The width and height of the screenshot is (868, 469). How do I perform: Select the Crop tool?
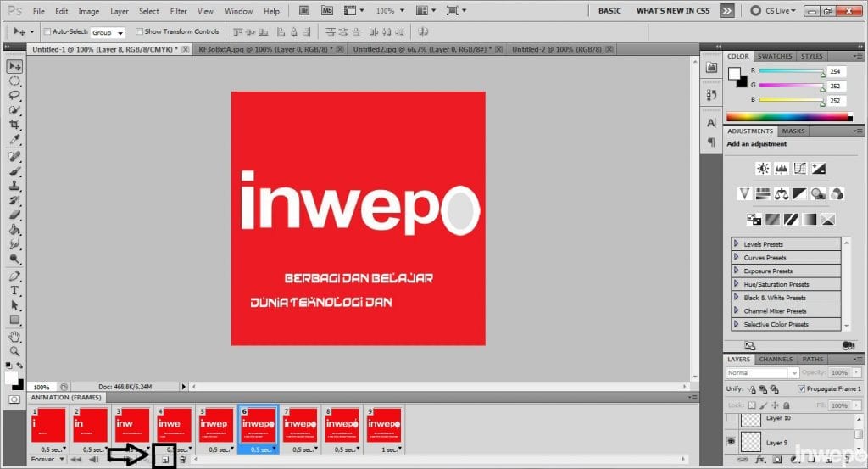point(14,125)
